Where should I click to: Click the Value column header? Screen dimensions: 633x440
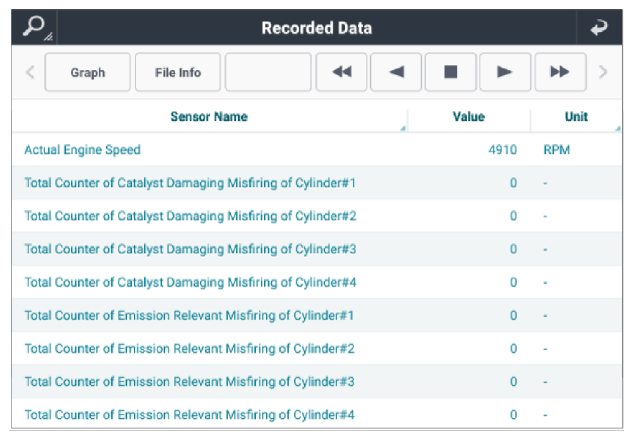tap(468, 117)
